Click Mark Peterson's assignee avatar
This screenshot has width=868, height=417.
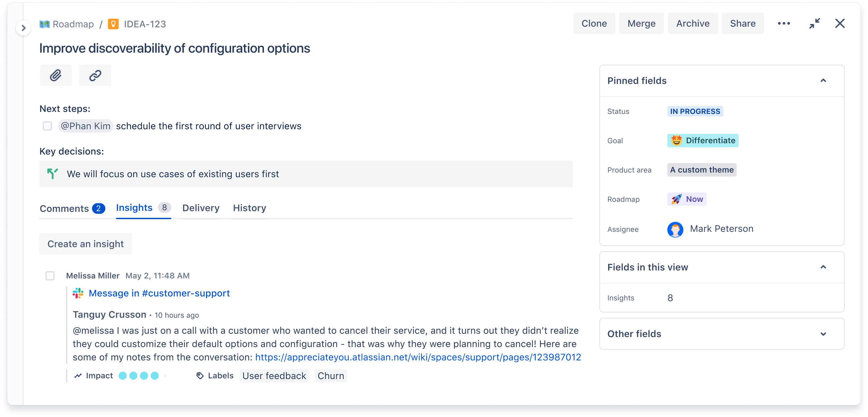(x=675, y=229)
